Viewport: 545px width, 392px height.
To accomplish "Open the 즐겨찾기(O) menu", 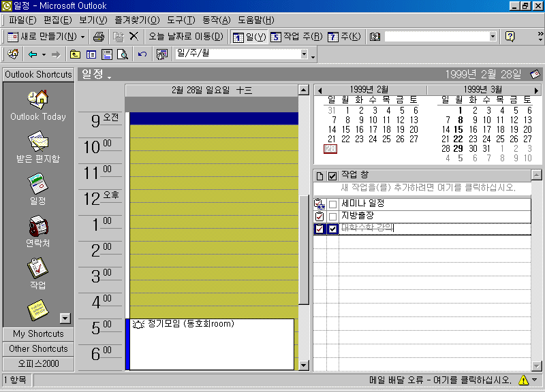I will coord(138,20).
